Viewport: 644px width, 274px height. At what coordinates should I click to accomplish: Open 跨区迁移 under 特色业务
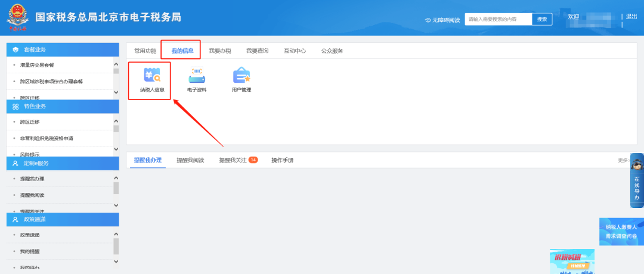click(x=30, y=122)
